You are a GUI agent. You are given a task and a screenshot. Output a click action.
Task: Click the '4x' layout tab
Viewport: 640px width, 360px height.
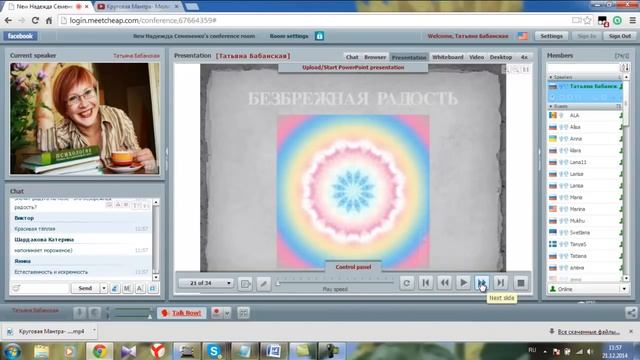[x=524, y=57]
